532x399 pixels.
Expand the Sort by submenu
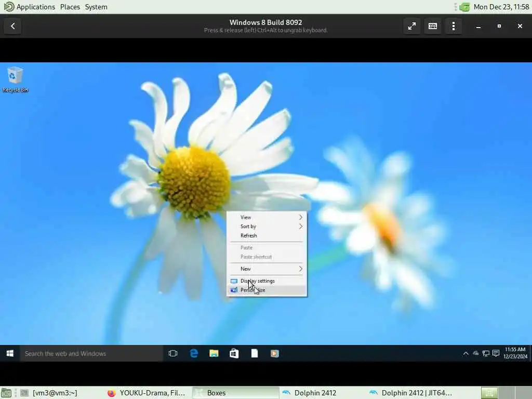(267, 227)
